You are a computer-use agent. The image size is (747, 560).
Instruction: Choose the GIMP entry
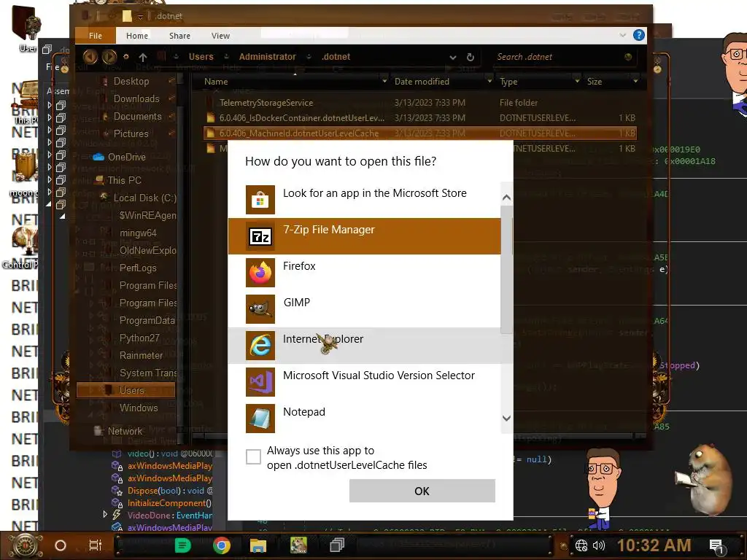pyautogui.click(x=365, y=309)
